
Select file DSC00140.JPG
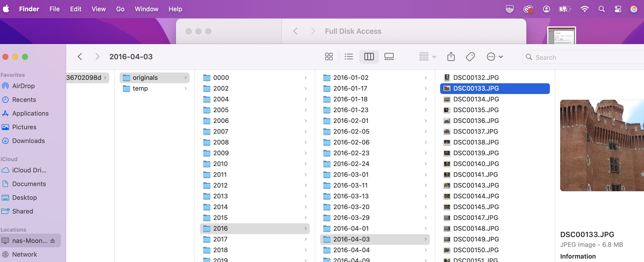pos(476,164)
